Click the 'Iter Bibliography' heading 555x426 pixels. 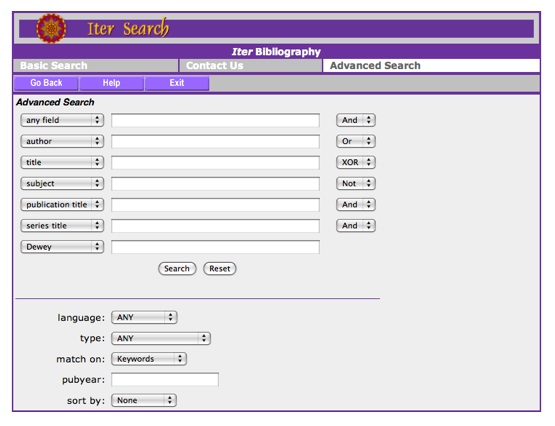coord(276,52)
